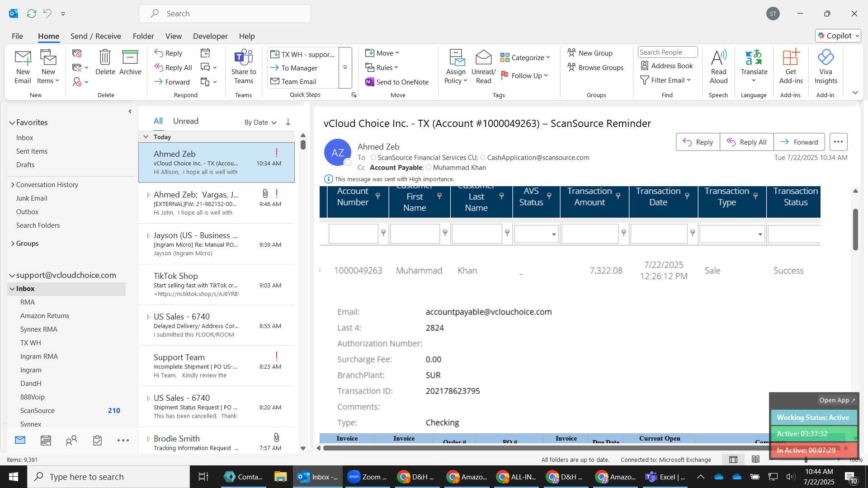Launch Viva Insights
868x488 pixels.
[x=826, y=67]
